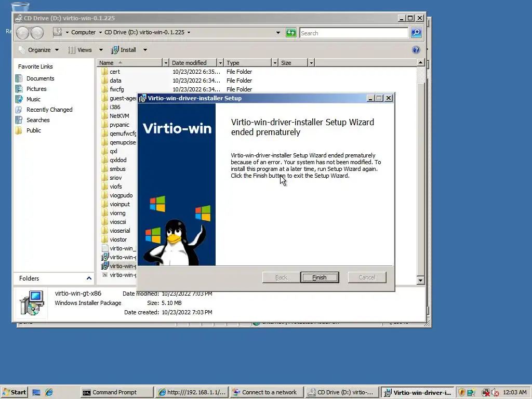Open the Start menu

coord(14,392)
